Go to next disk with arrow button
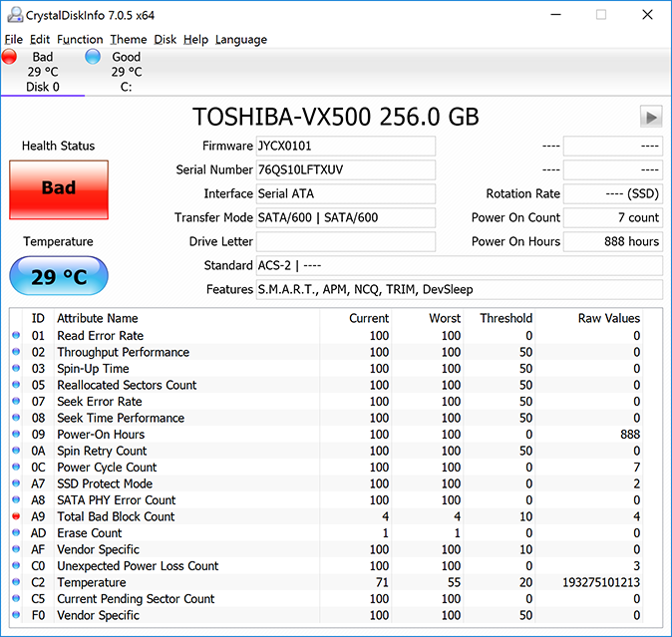The image size is (672, 637). tap(651, 117)
